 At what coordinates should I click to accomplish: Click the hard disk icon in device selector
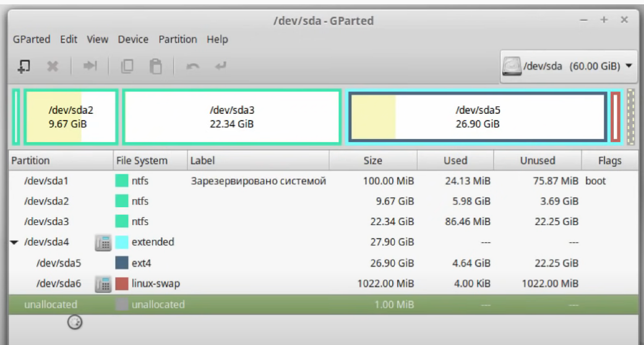pyautogui.click(x=512, y=66)
